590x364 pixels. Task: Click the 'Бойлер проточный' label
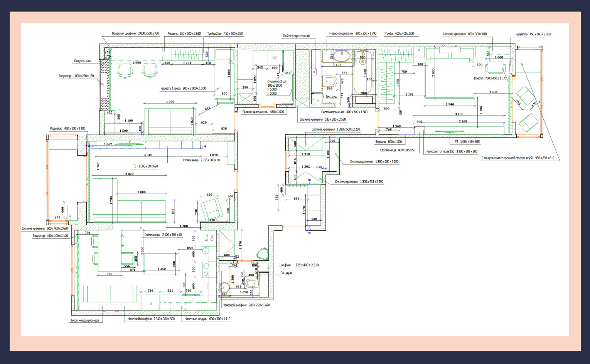click(296, 36)
